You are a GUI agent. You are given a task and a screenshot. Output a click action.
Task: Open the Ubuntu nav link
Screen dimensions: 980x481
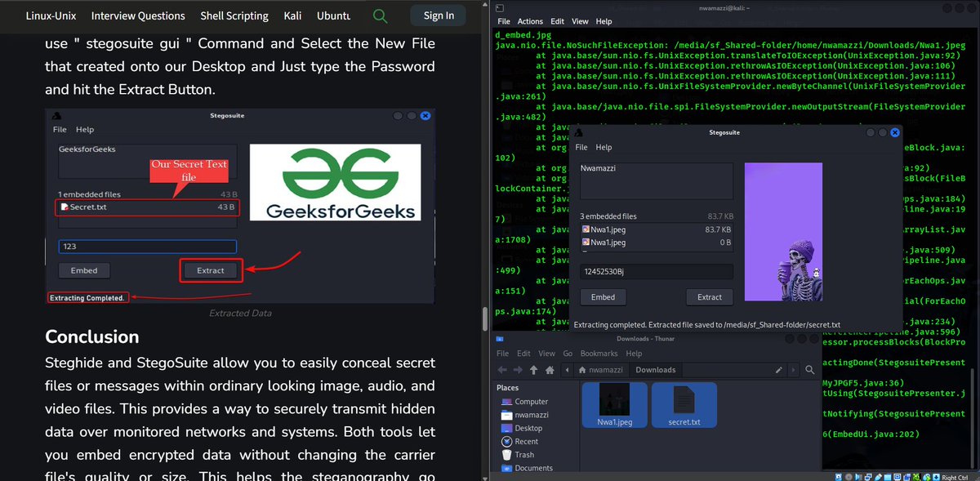tap(334, 16)
